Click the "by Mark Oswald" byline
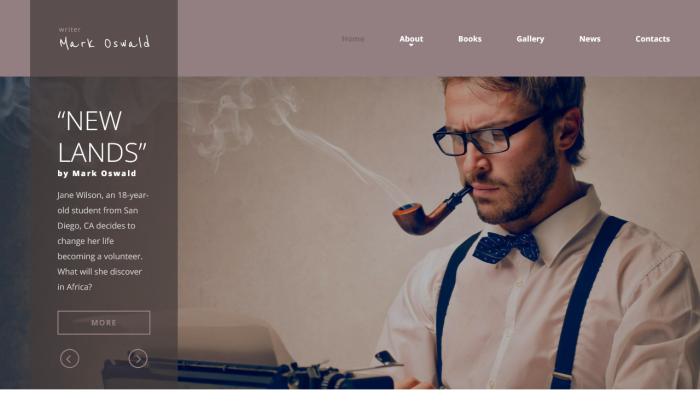The width and height of the screenshot is (700, 414). [x=97, y=173]
